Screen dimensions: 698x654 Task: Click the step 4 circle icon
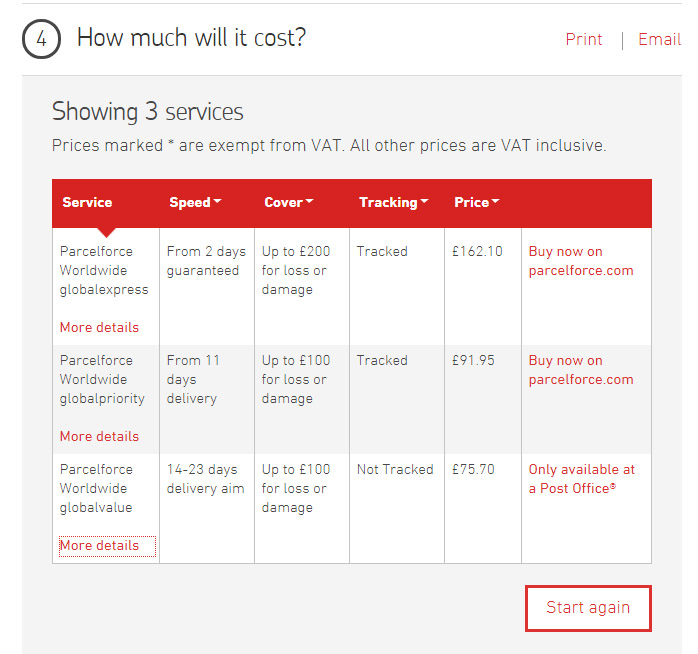click(x=41, y=39)
